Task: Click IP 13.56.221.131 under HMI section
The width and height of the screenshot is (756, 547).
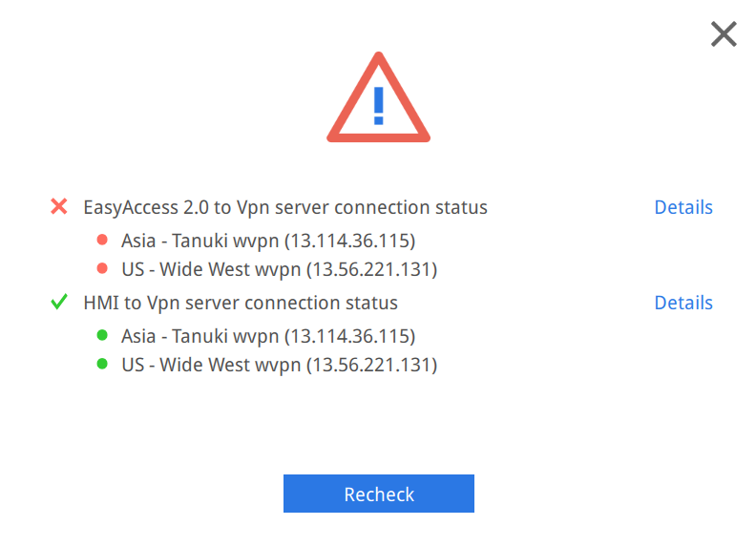Action: coord(371,365)
